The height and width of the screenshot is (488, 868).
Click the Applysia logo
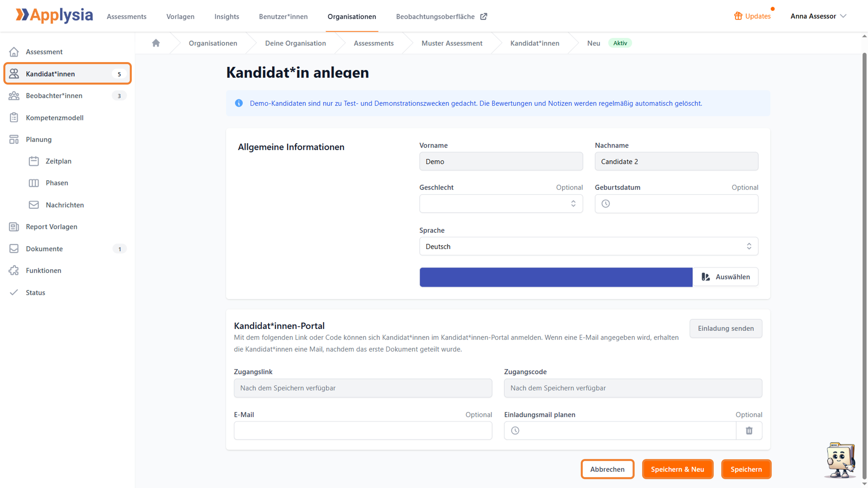click(54, 16)
